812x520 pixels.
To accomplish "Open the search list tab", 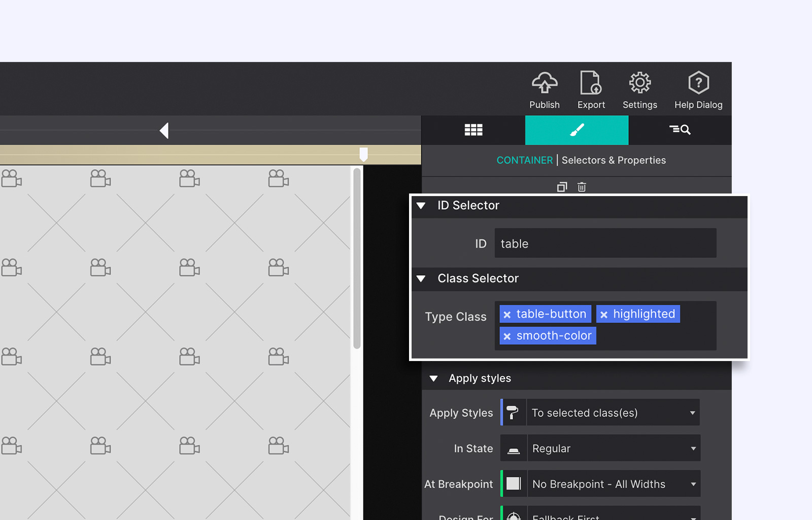I will [x=680, y=130].
